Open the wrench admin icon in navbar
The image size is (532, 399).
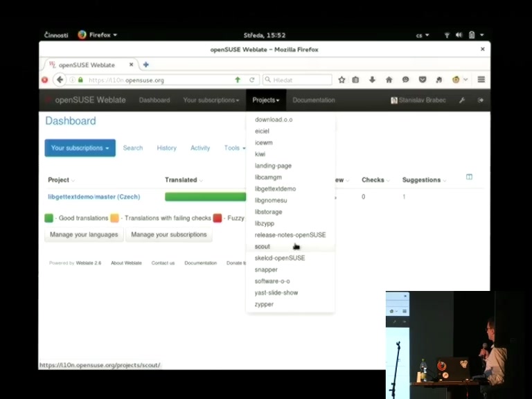tap(462, 100)
